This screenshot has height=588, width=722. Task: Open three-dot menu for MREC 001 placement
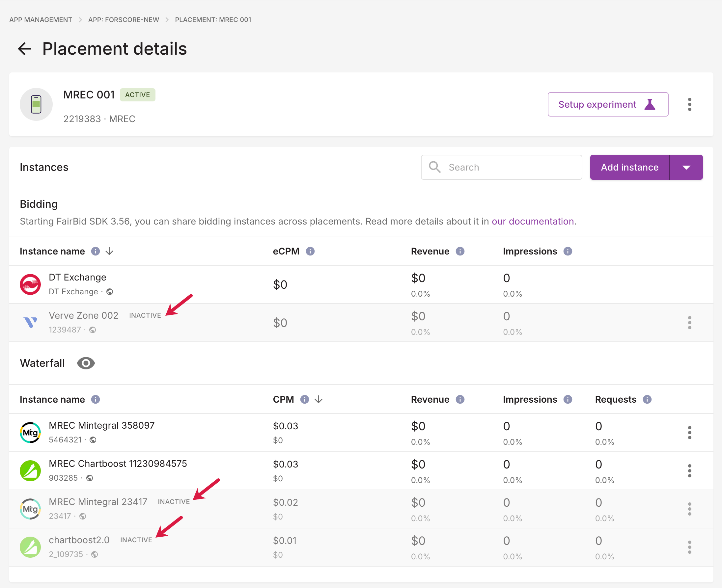[689, 104]
